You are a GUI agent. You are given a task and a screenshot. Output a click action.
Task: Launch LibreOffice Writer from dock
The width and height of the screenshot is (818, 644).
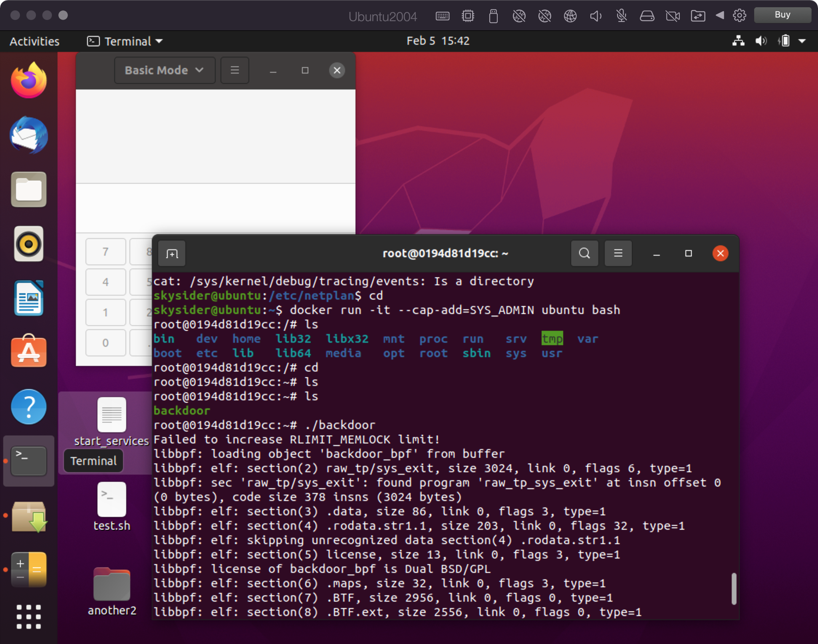point(29,298)
